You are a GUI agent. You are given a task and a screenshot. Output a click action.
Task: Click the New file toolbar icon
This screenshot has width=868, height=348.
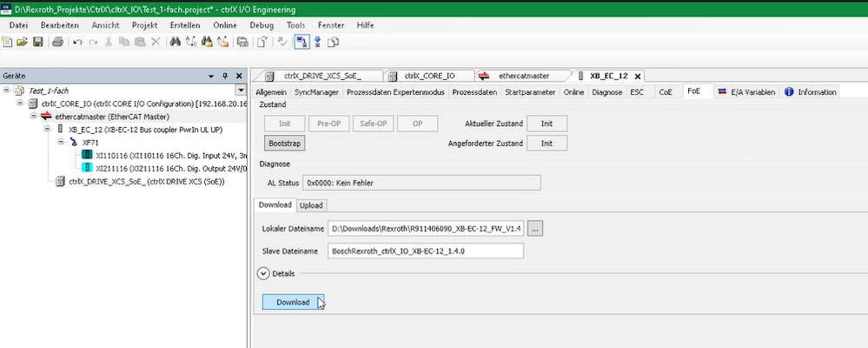[x=8, y=42]
